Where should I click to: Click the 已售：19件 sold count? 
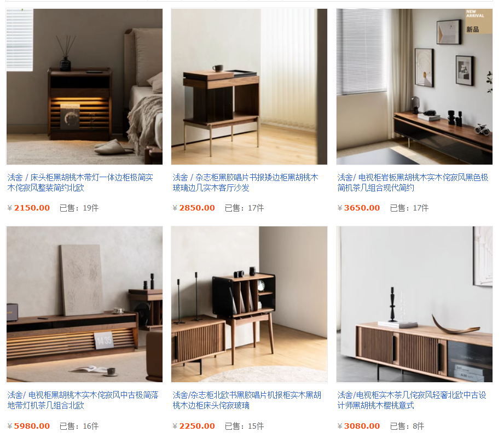[79, 208]
